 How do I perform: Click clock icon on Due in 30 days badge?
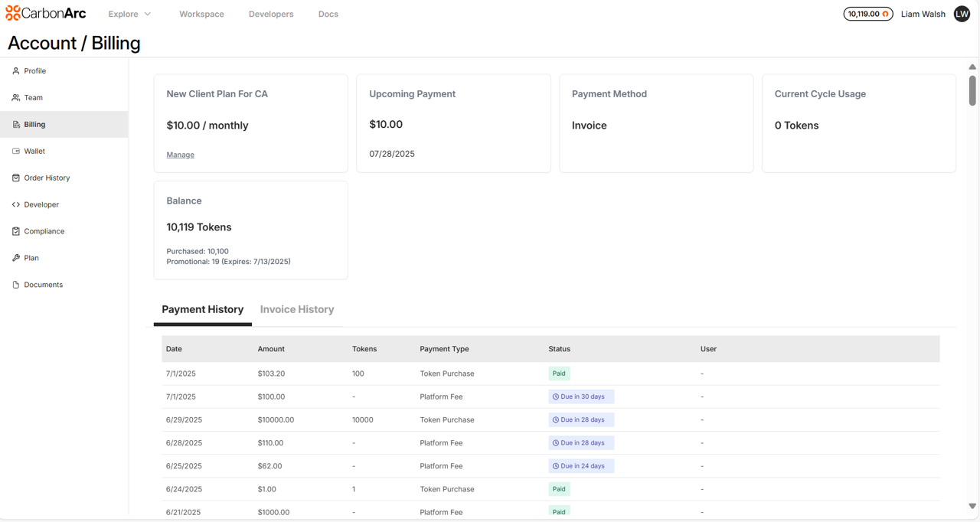tap(556, 396)
